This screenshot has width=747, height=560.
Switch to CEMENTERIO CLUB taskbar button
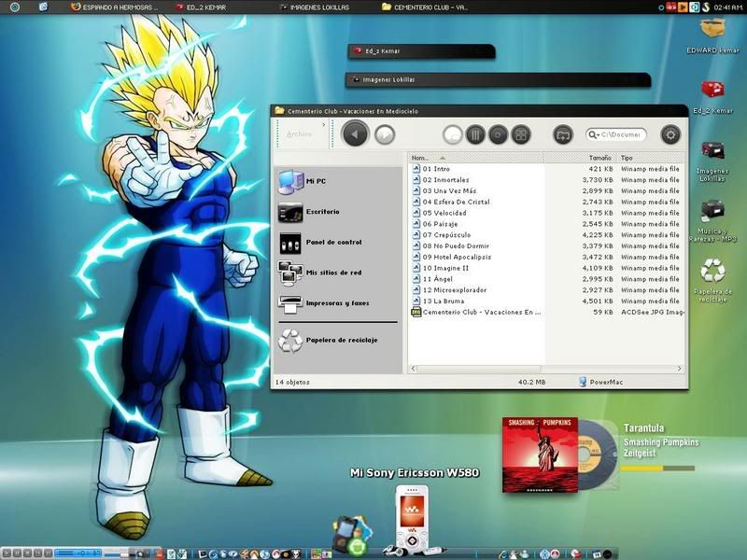425,7
